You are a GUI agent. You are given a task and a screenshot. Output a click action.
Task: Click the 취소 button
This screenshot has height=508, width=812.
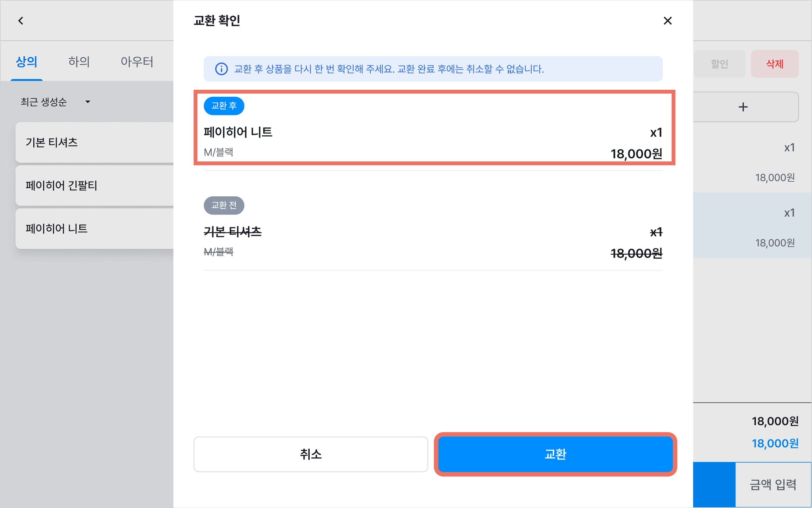pos(311,454)
